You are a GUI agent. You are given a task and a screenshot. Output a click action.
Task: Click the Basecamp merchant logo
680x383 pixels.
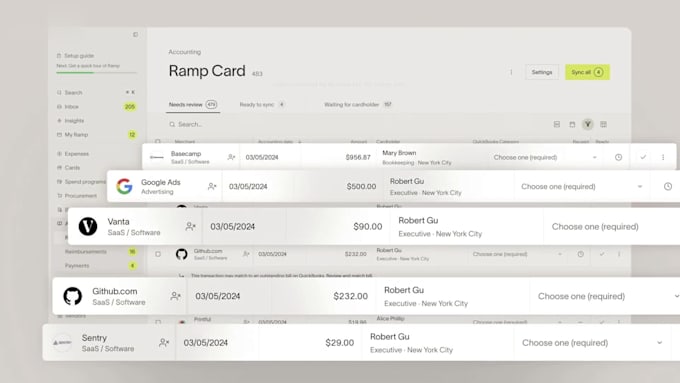tap(157, 157)
